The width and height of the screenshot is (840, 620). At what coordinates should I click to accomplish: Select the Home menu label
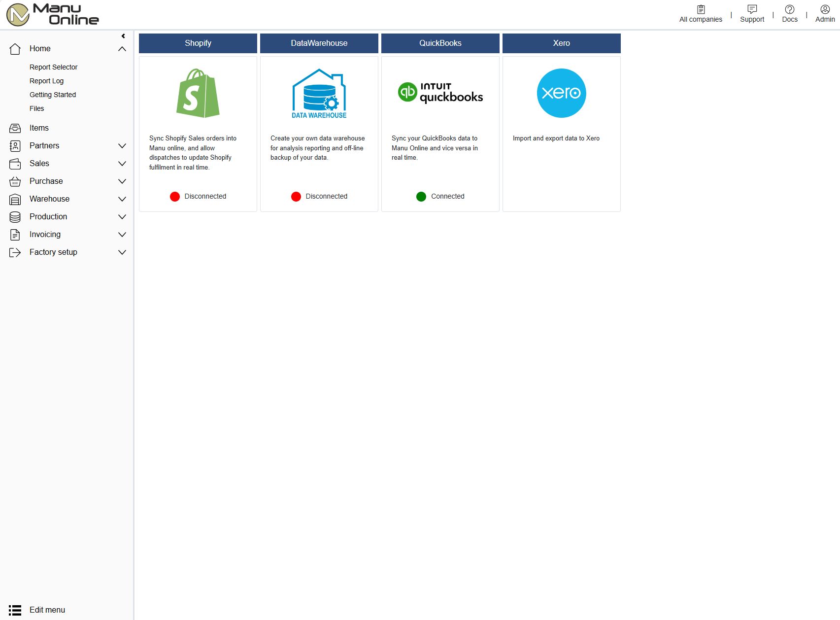(40, 49)
